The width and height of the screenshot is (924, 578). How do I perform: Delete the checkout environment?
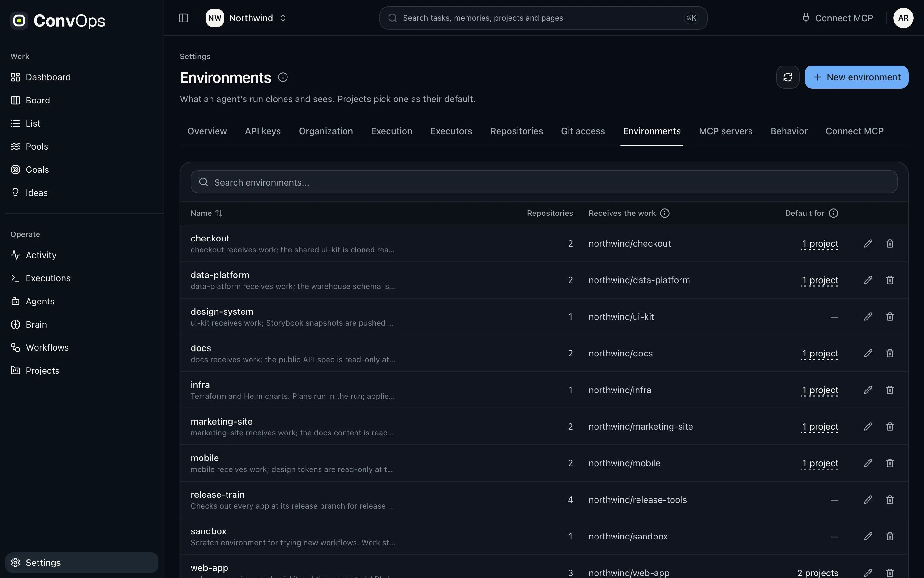(890, 243)
